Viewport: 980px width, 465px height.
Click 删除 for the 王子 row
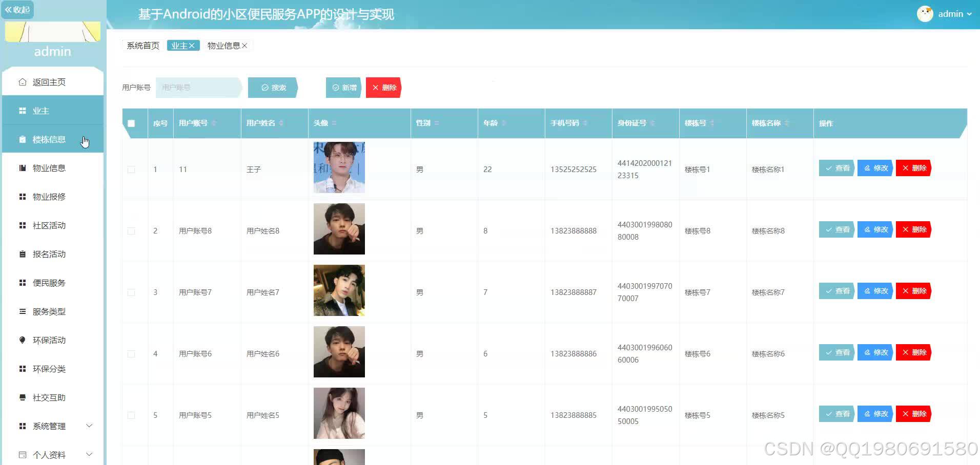coord(914,168)
